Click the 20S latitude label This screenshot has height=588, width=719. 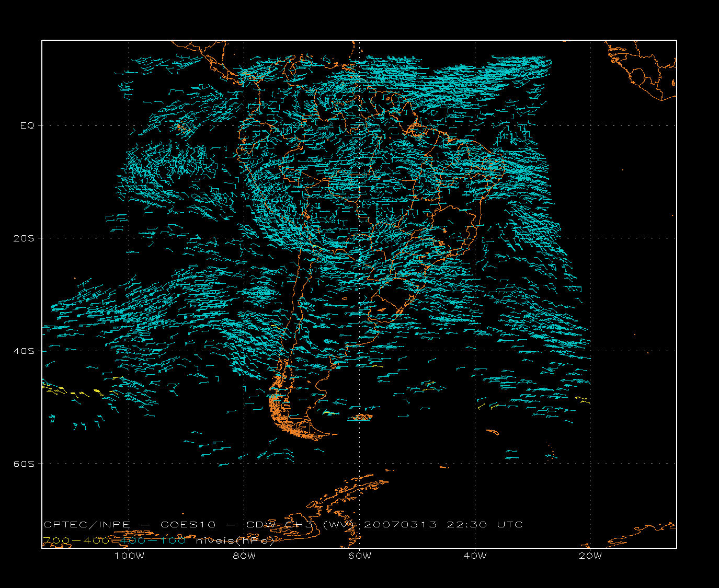pyautogui.click(x=24, y=238)
